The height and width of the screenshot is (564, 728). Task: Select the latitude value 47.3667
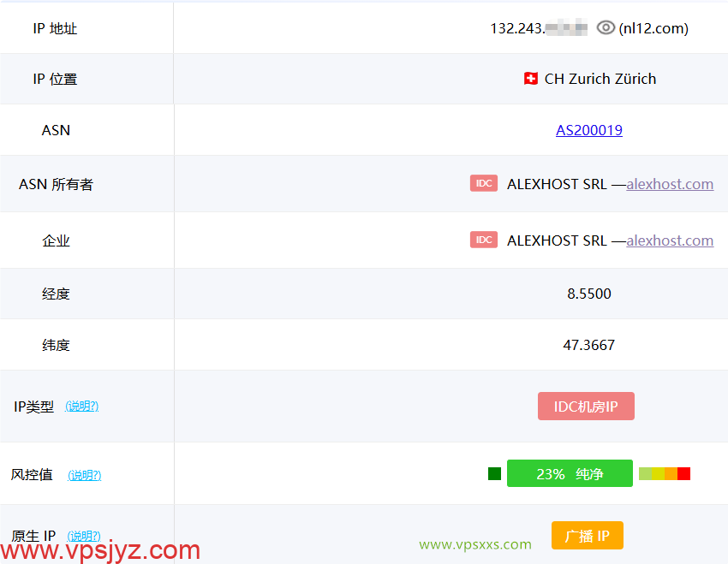click(588, 345)
